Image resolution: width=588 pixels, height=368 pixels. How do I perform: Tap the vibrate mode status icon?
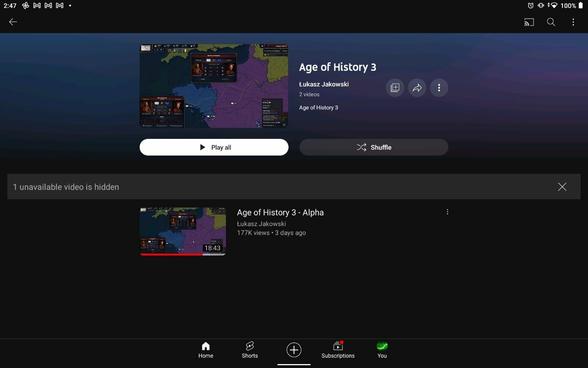tap(541, 5)
